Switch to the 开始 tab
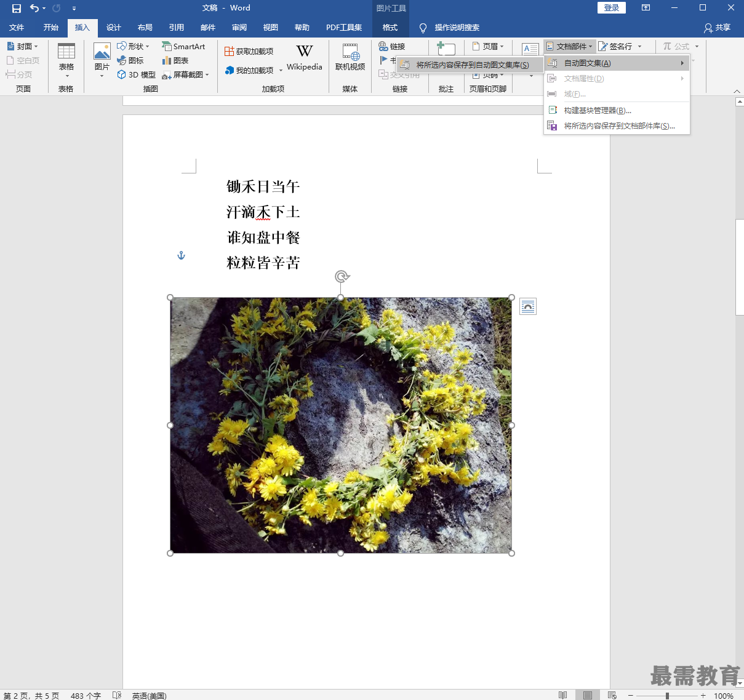 click(x=51, y=27)
